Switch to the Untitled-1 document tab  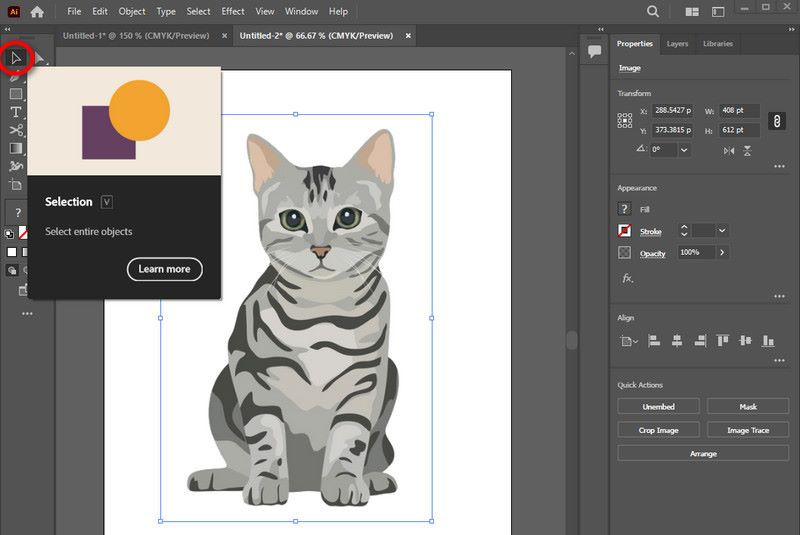136,36
